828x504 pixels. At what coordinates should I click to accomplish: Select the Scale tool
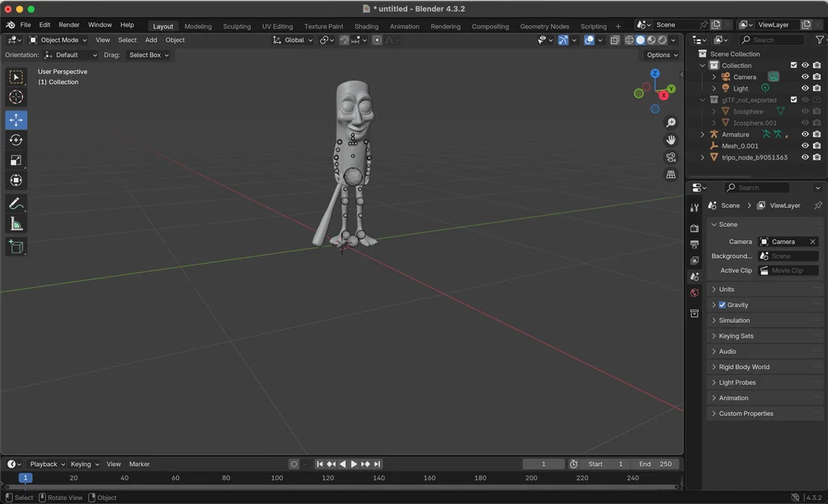tap(16, 160)
